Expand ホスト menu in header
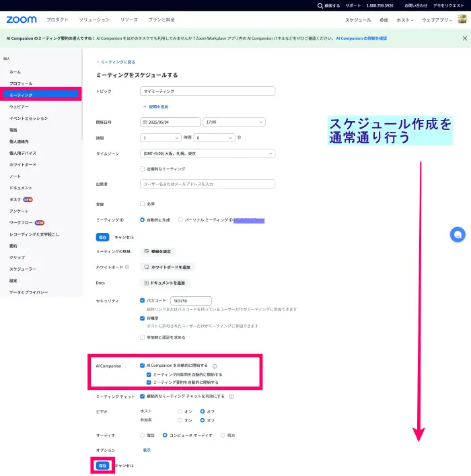 click(405, 20)
